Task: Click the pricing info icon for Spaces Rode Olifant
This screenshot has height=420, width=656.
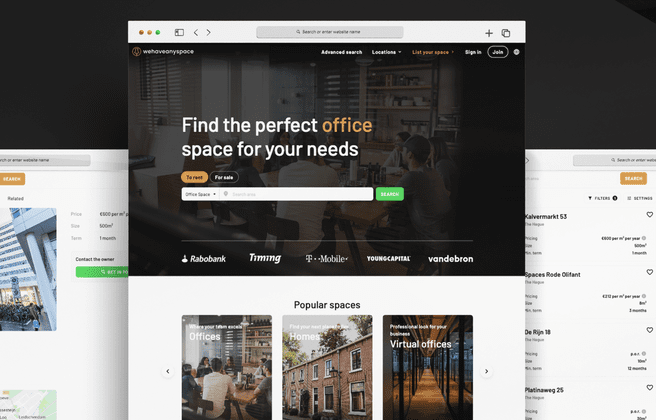Action: [x=644, y=296]
